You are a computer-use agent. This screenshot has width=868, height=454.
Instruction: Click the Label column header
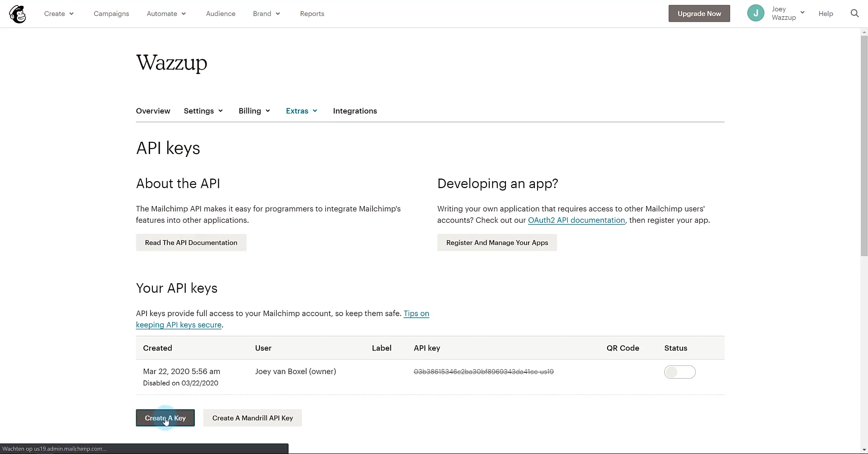(382, 348)
